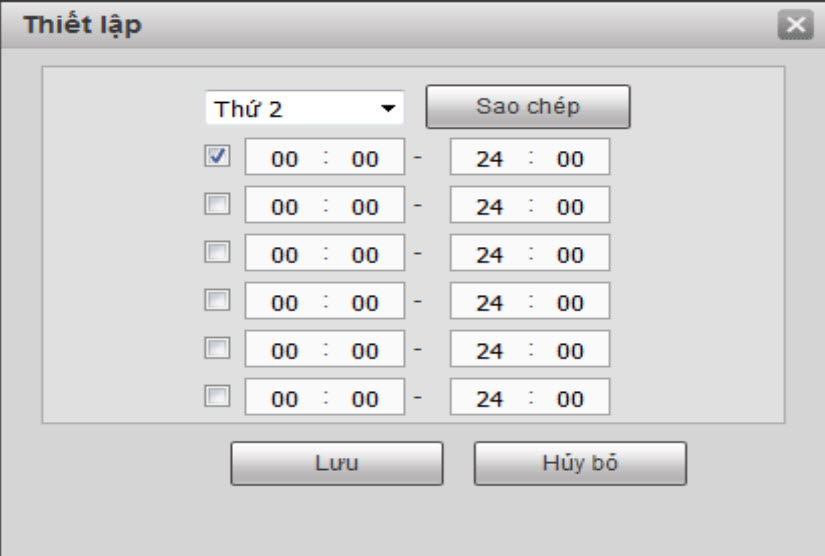Select the sixth row start hour field
The height and width of the screenshot is (556, 825).
284,399
